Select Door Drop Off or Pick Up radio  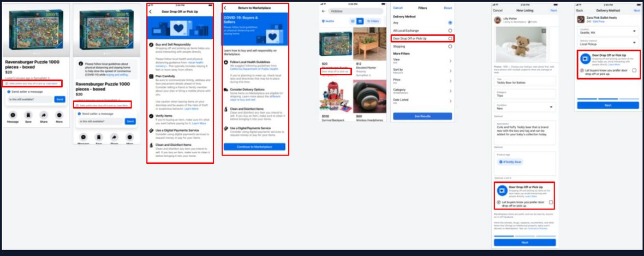(x=450, y=38)
